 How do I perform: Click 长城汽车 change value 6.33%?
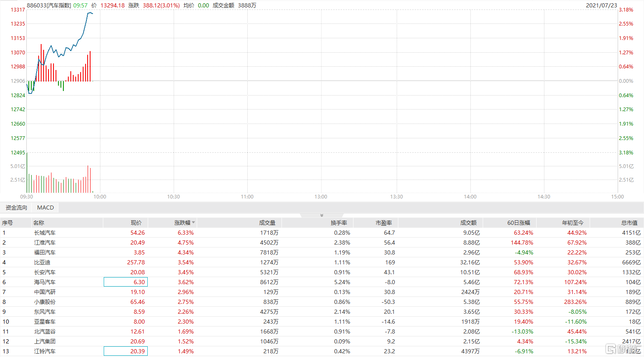pyautogui.click(x=186, y=233)
